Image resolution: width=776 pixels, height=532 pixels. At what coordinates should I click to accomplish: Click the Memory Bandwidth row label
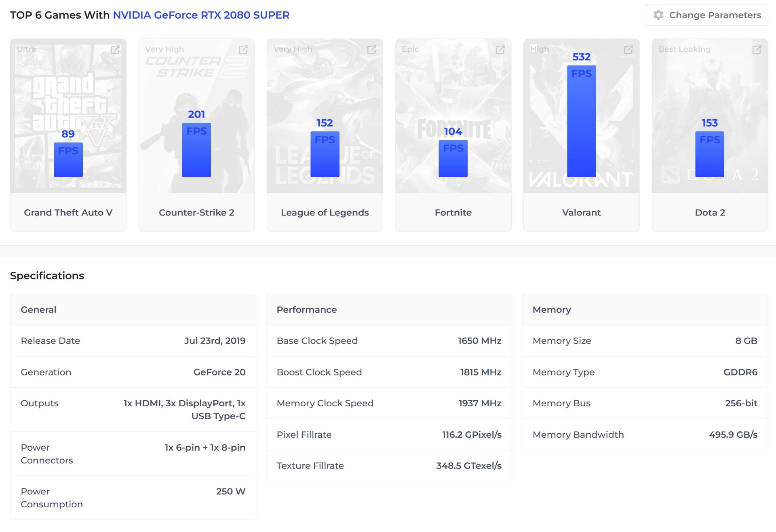click(578, 435)
